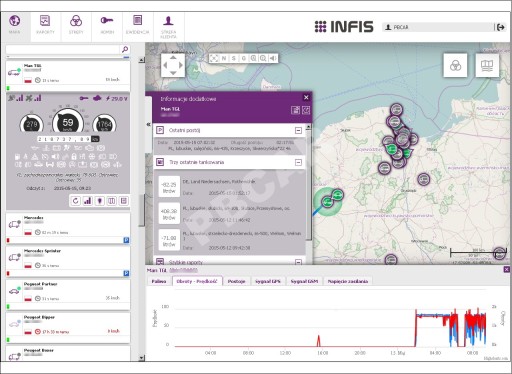Select the N map type button
Viewport: 512px width, 374px height.
click(224, 58)
